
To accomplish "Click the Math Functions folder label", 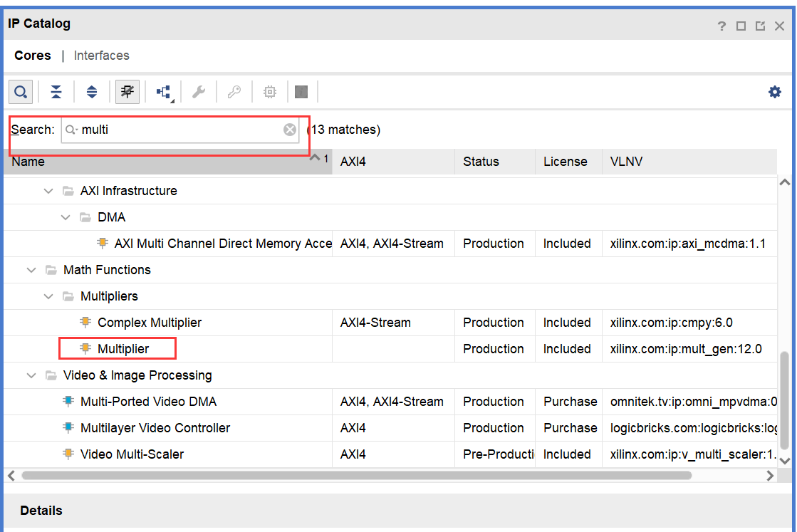I will coord(107,270).
